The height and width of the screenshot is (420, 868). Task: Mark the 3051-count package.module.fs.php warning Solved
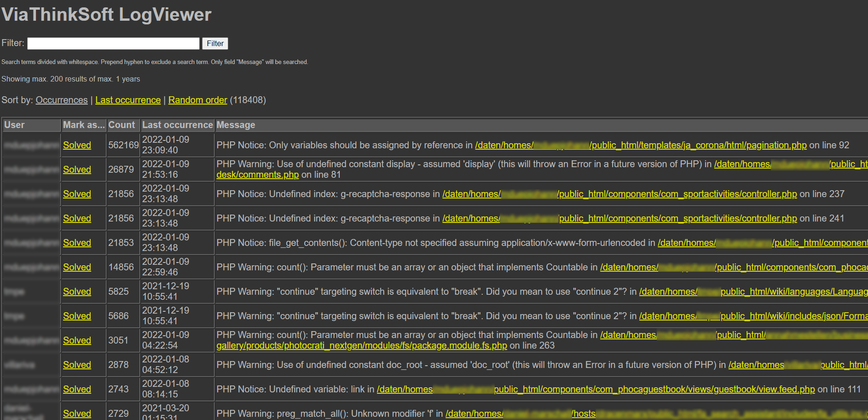click(x=77, y=340)
